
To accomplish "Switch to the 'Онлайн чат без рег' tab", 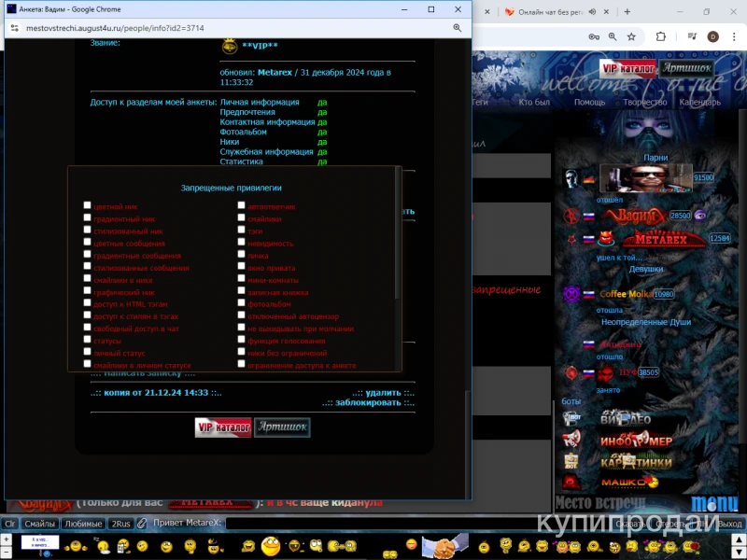I will (x=550, y=12).
